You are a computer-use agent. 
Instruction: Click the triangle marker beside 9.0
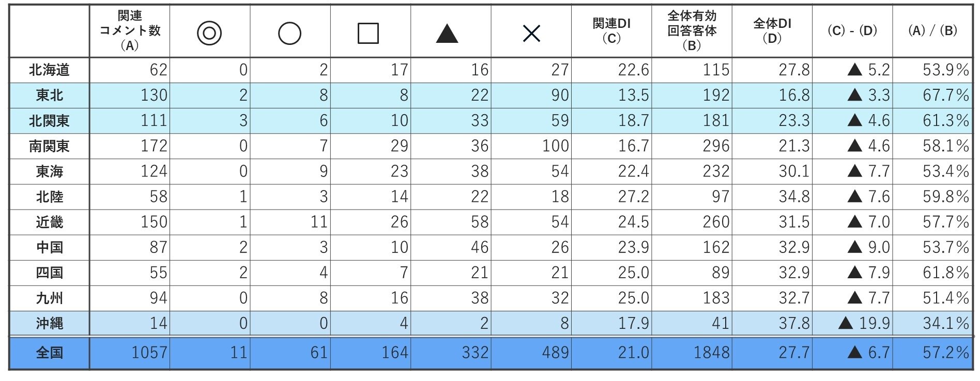coord(855,247)
